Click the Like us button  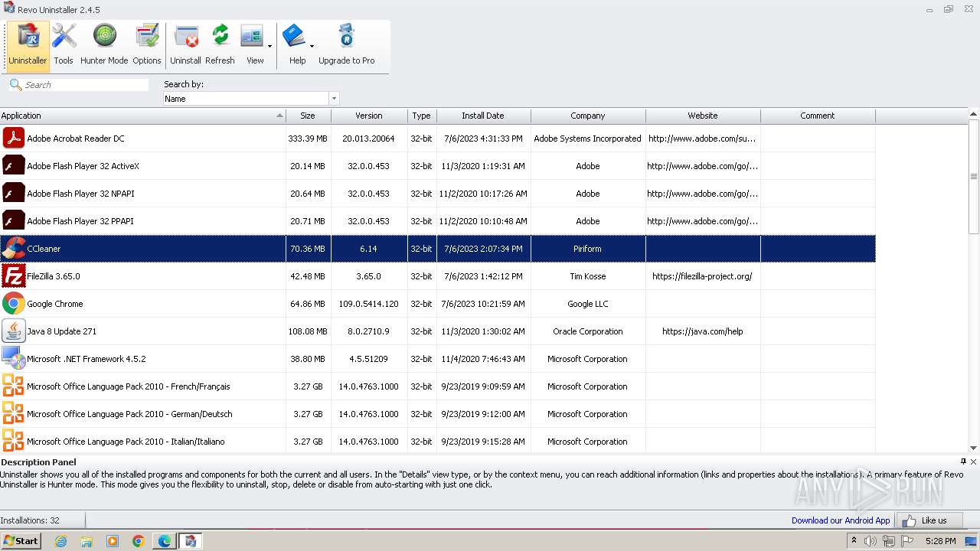[929, 520]
